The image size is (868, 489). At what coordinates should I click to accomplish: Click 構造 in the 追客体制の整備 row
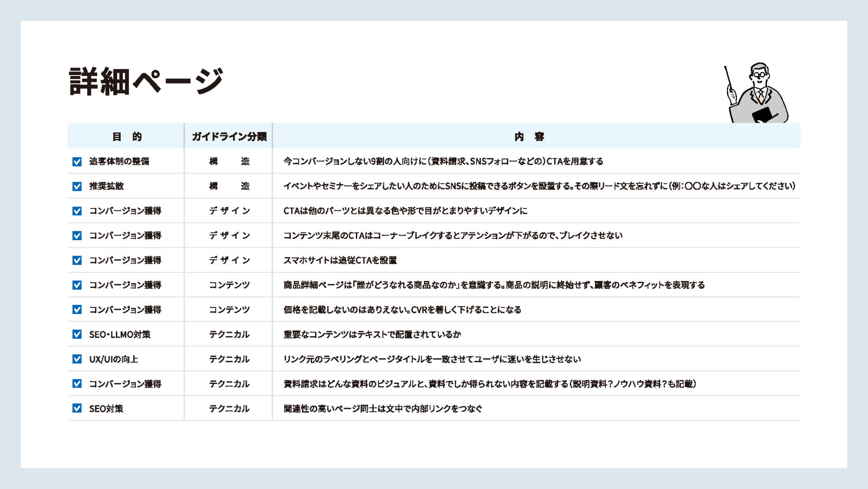[229, 161]
